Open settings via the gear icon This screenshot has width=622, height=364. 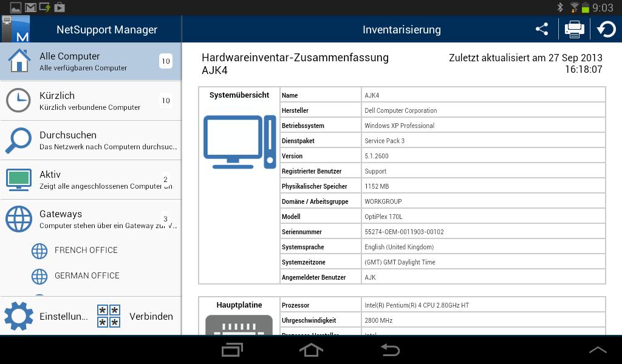19,316
